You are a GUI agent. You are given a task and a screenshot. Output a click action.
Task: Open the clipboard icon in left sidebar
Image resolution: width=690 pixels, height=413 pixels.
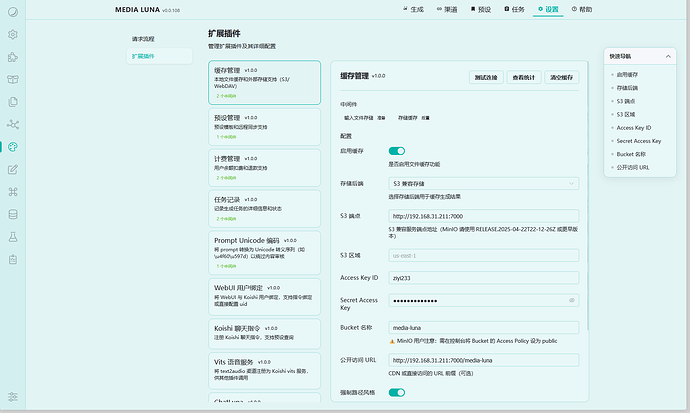(13, 259)
